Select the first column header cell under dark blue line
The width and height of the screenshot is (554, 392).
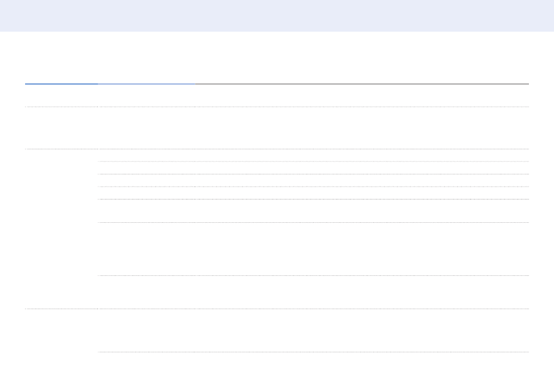pos(61,96)
